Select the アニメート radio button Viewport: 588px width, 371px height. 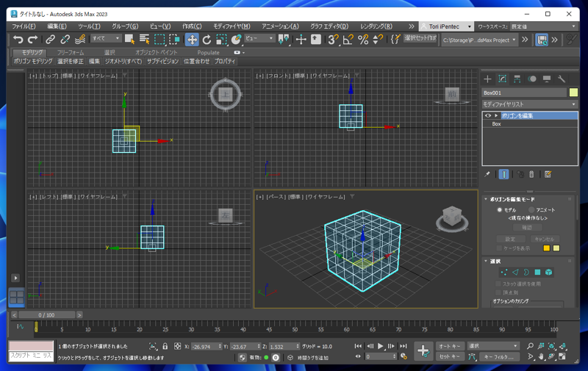[531, 210]
